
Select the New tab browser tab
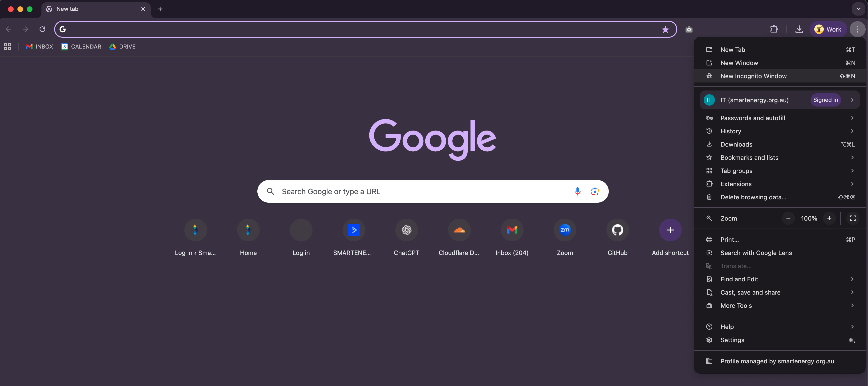click(96, 9)
